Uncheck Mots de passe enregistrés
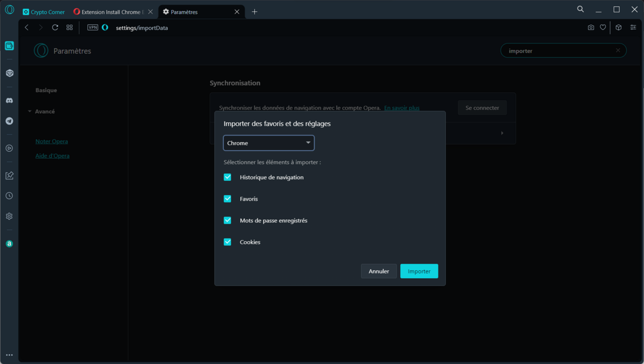Screen dimensions: 644x364 point(228,220)
